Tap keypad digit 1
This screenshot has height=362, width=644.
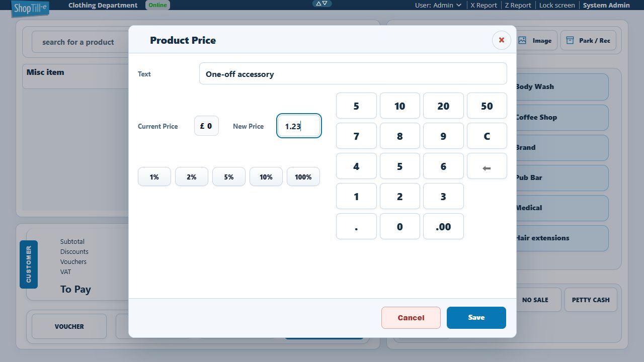click(356, 196)
